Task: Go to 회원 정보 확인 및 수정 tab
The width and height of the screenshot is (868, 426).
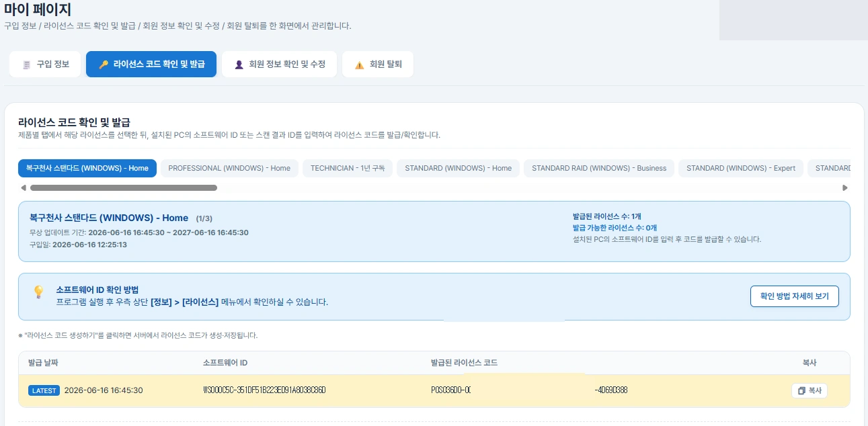Action: tap(279, 65)
